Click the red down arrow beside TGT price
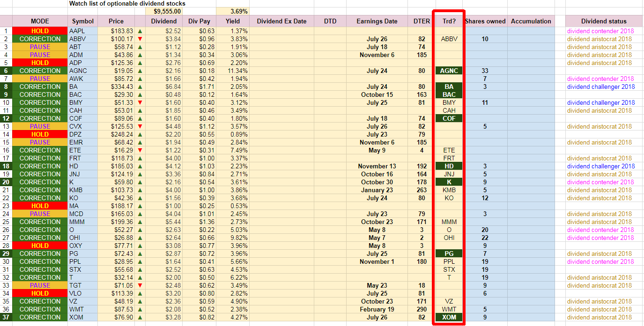The height and width of the screenshot is (326, 644). pyautogui.click(x=140, y=285)
